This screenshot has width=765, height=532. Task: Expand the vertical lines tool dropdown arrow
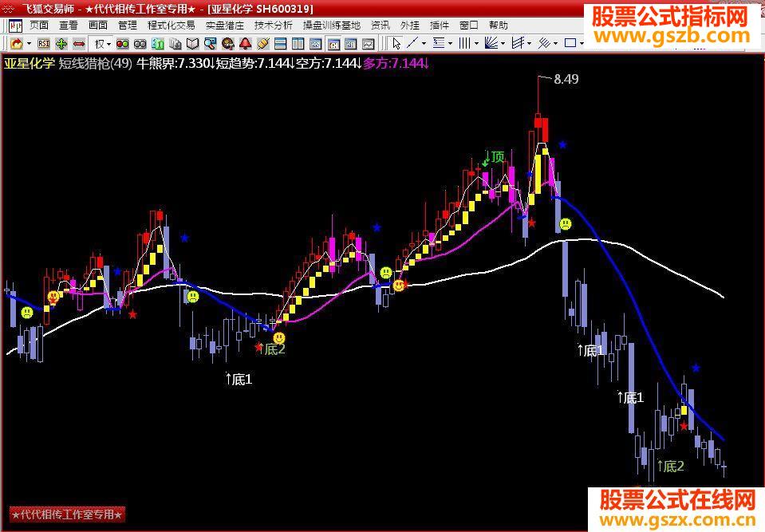pos(476,44)
